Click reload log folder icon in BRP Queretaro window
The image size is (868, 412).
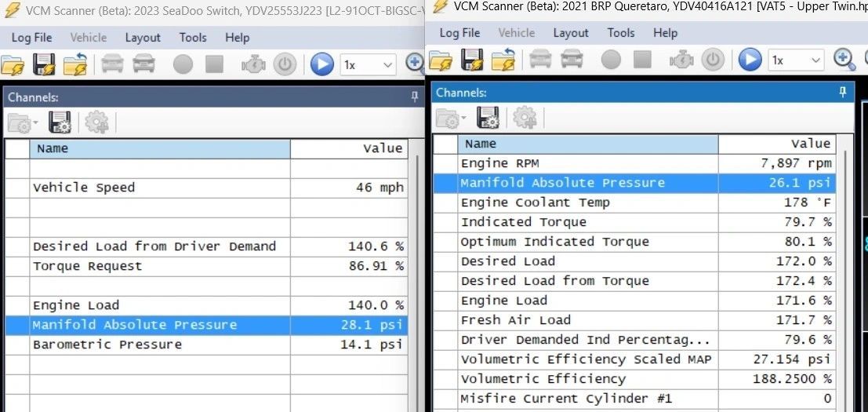click(503, 60)
